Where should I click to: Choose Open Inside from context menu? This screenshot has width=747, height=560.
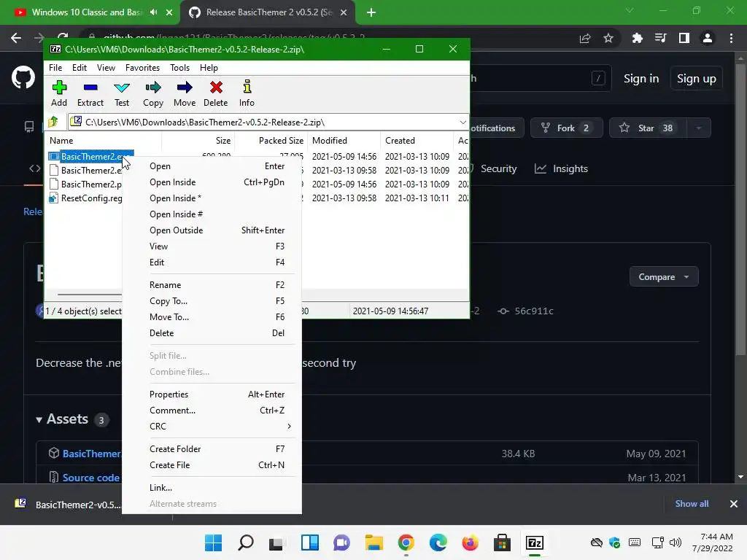(x=212, y=182)
